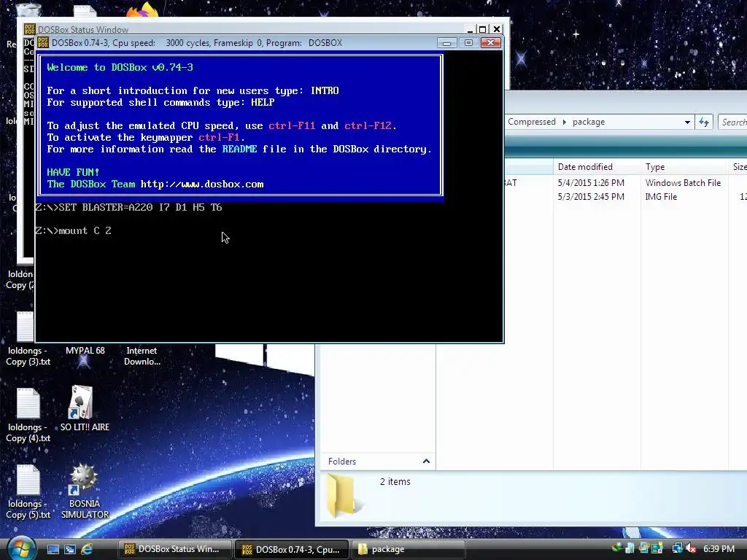Maximize the DOSBox Status Window

coord(483,29)
